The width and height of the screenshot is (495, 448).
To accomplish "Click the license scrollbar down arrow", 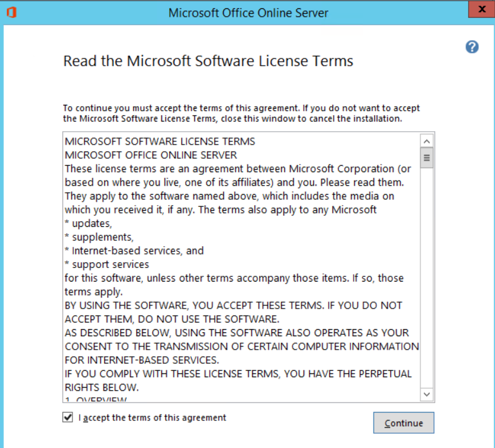I will point(426,394).
